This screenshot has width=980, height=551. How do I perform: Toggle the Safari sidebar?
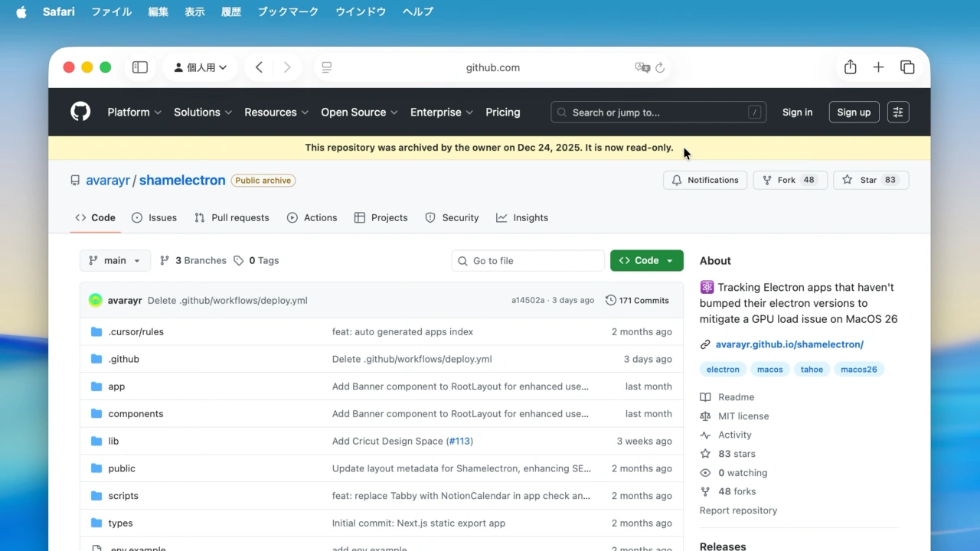pos(140,67)
